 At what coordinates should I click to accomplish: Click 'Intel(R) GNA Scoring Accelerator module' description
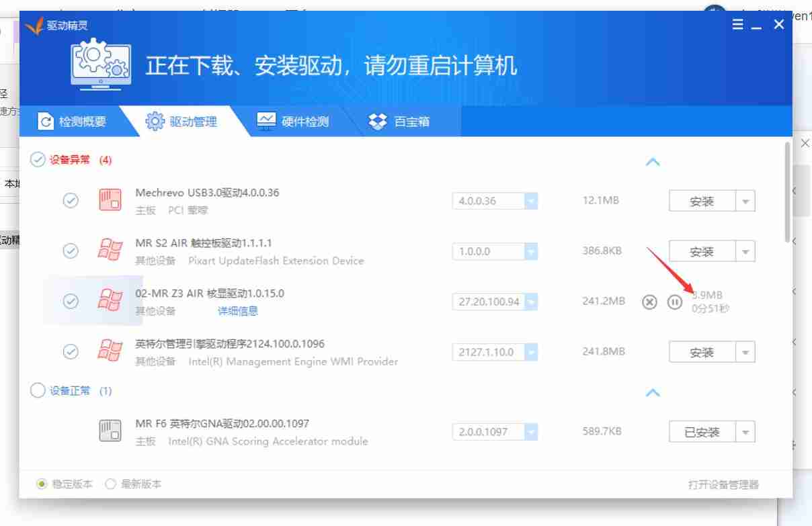[268, 441]
